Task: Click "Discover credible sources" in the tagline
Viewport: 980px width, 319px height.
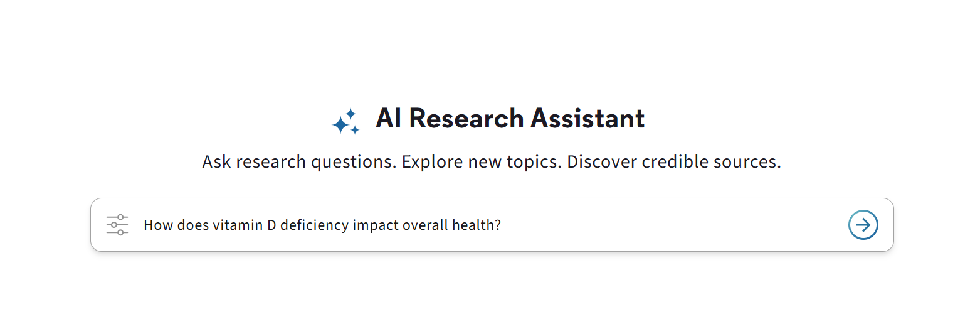Action: 673,162
